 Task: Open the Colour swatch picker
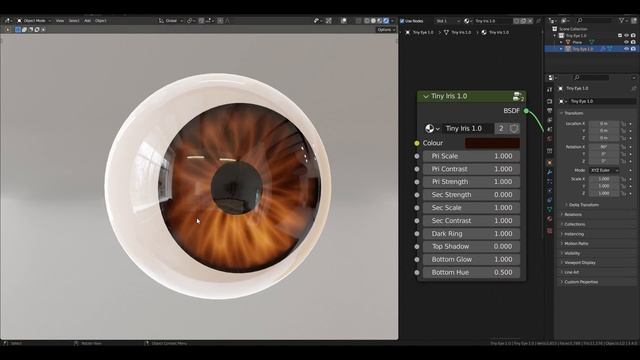pyautogui.click(x=492, y=143)
